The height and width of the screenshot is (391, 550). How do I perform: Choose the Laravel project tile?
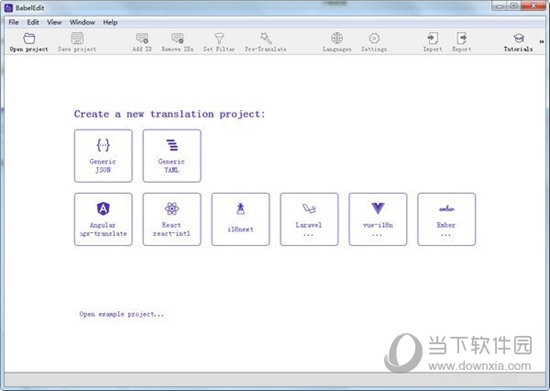click(x=309, y=219)
